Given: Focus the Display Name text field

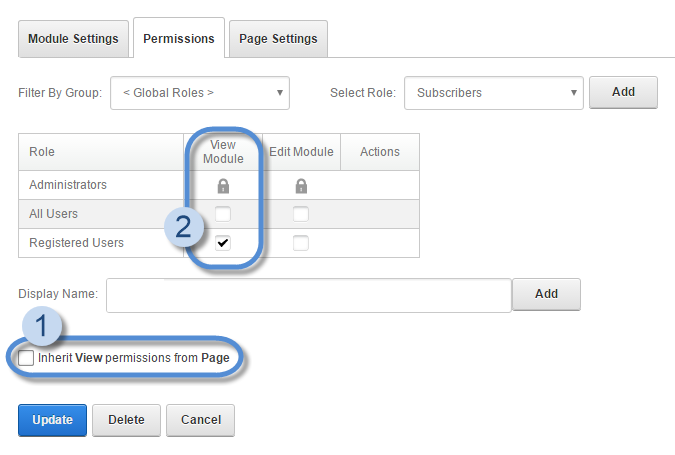Looking at the screenshot, I should [x=309, y=295].
